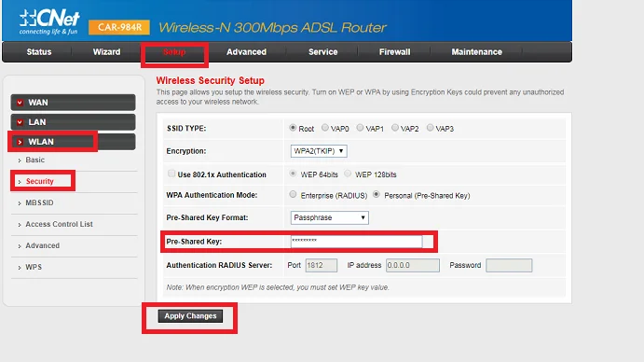The width and height of the screenshot is (644, 362).
Task: Choose Personal (Pre-Shared Key) mode
Action: (377, 195)
